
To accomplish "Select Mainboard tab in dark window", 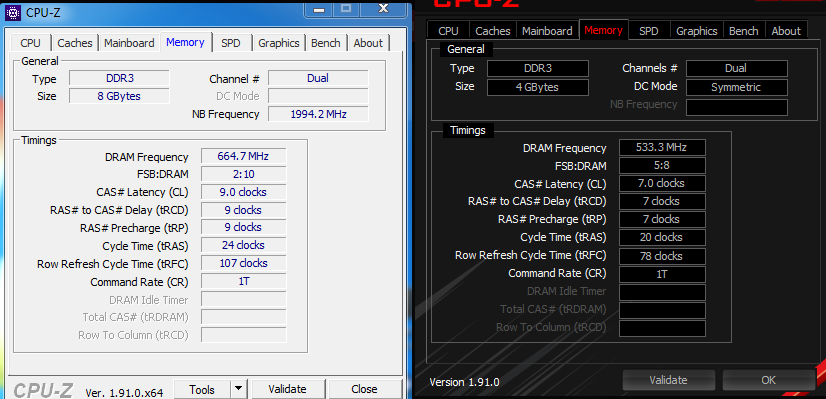I will [x=547, y=31].
